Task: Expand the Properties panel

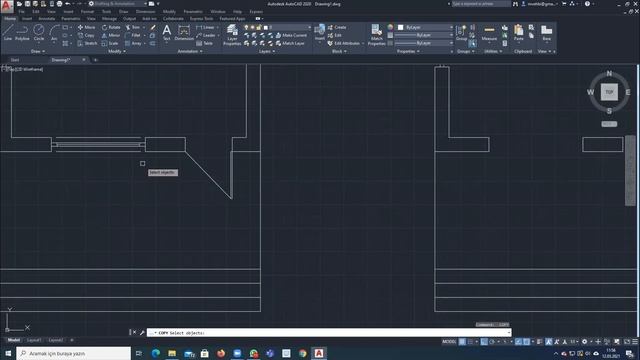Action: pos(409,51)
